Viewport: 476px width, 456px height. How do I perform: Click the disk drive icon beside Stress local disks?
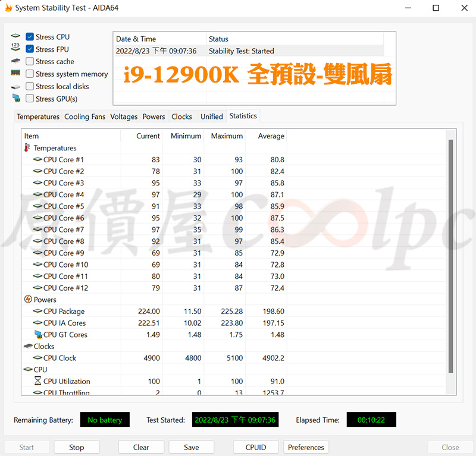[15, 87]
